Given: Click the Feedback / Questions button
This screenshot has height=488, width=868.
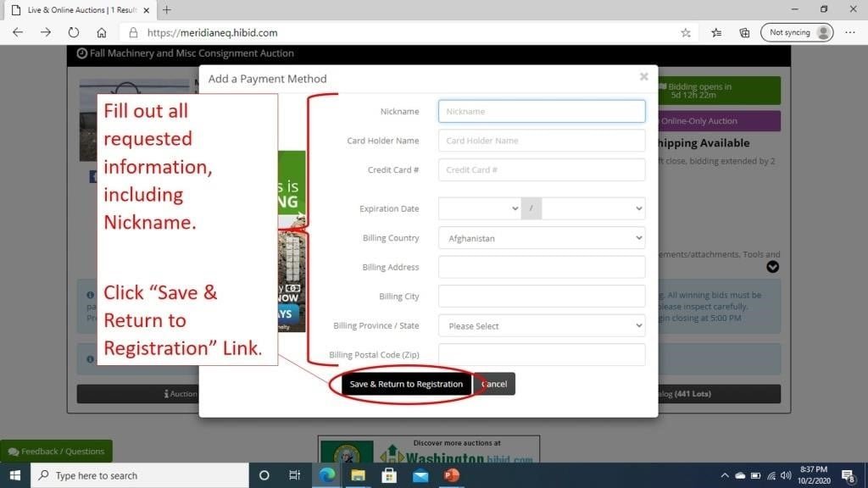Looking at the screenshot, I should tap(56, 452).
